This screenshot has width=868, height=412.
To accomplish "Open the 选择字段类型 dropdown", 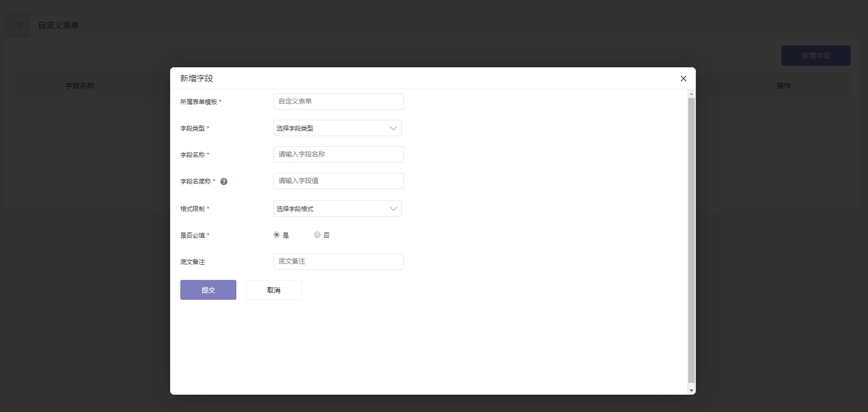I will point(337,128).
